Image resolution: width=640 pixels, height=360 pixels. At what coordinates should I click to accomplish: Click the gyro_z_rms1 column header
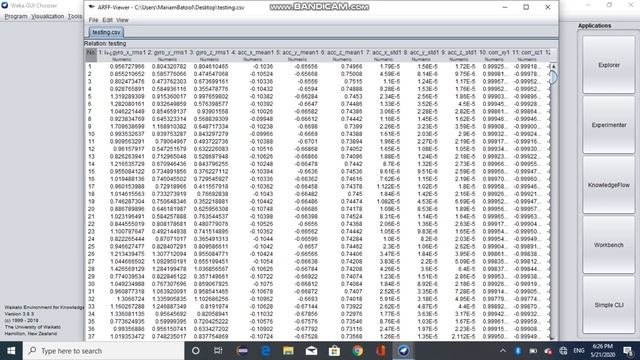point(209,55)
